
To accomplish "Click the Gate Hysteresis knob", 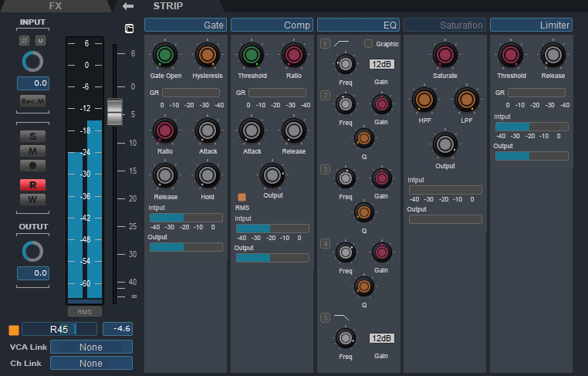I will tap(207, 55).
